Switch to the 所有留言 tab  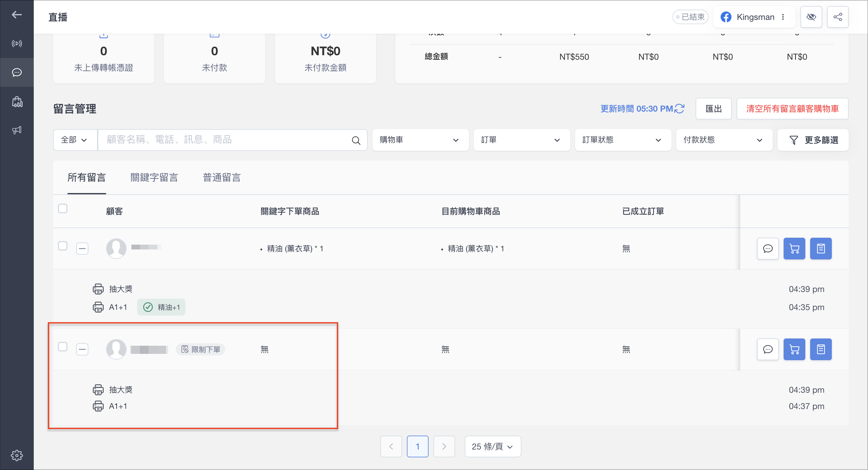(x=86, y=178)
